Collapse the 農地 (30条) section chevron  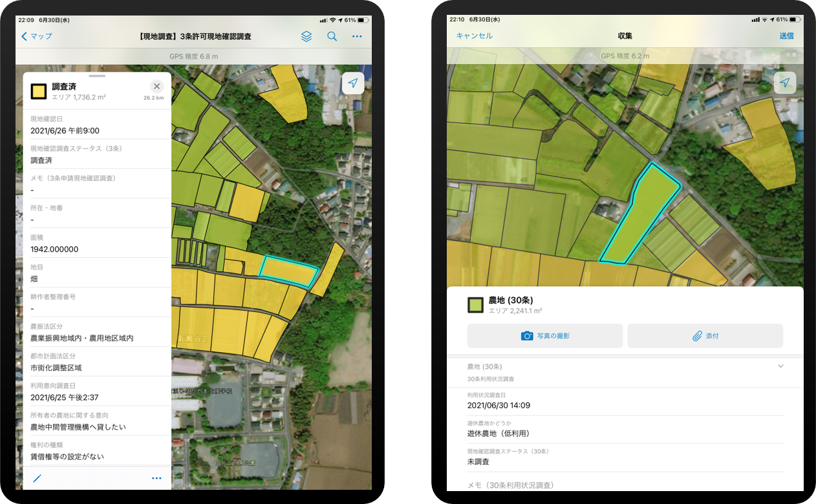click(x=780, y=366)
